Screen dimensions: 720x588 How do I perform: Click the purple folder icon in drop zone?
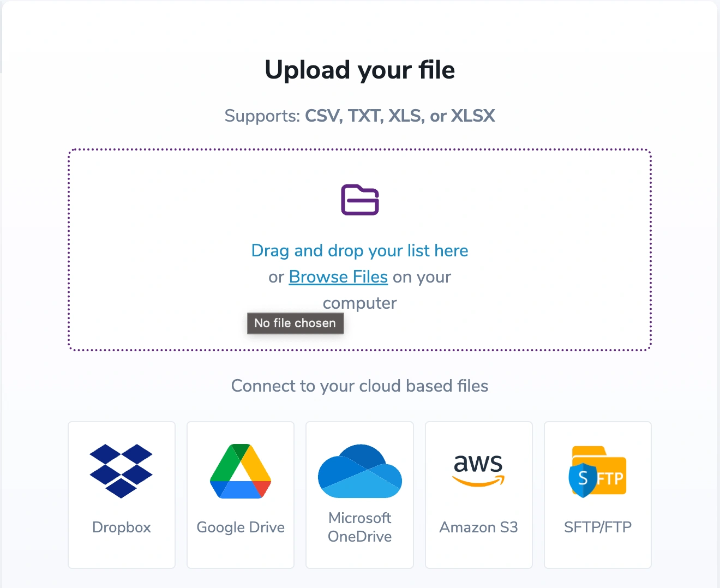(360, 200)
